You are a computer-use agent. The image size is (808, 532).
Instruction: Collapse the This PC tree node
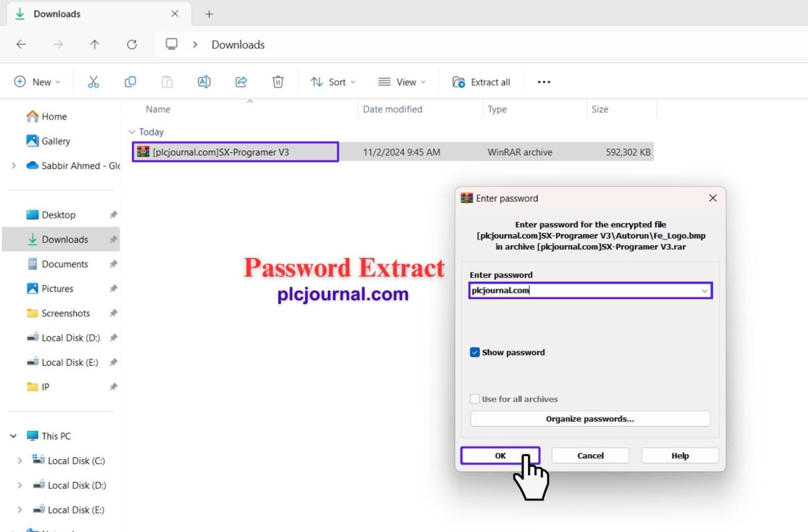[x=14, y=436]
